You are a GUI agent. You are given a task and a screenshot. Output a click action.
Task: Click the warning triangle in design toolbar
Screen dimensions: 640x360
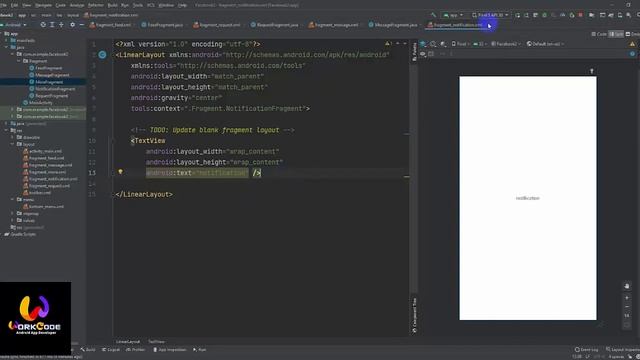(632, 44)
